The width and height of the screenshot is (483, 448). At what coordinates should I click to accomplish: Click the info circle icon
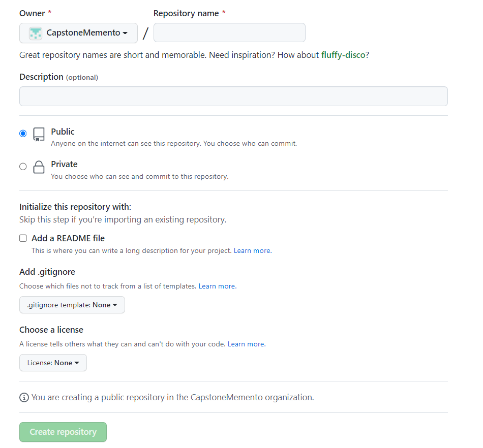(x=24, y=398)
